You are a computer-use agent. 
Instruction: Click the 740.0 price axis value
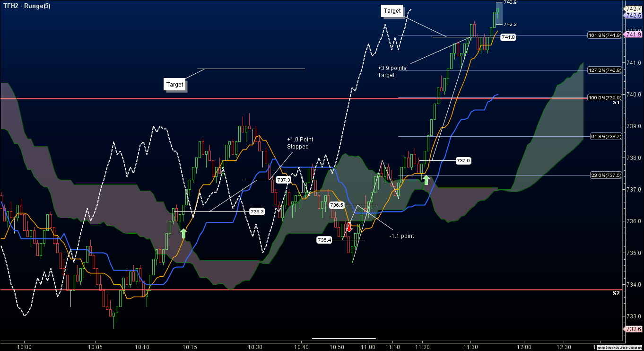pyautogui.click(x=634, y=95)
